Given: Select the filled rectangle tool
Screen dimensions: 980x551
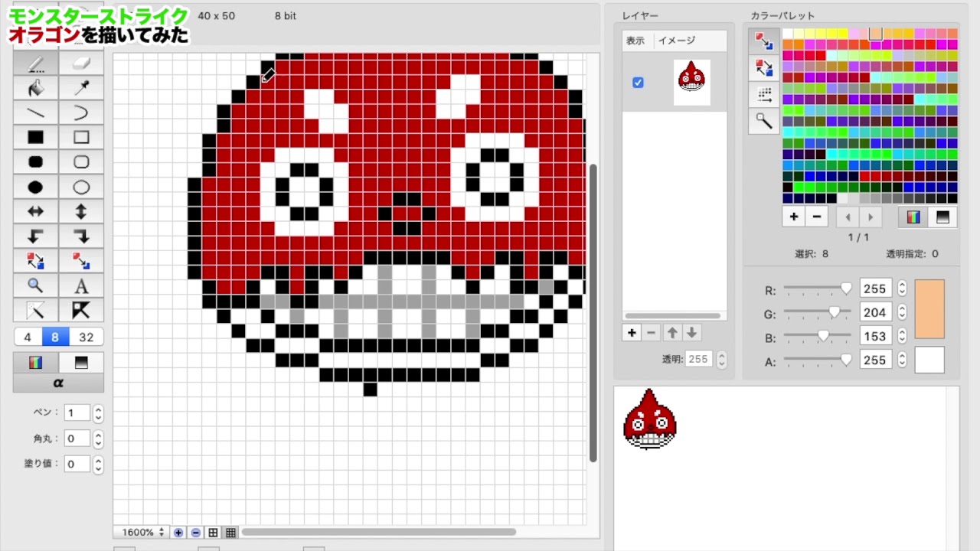Looking at the screenshot, I should pos(35,138).
